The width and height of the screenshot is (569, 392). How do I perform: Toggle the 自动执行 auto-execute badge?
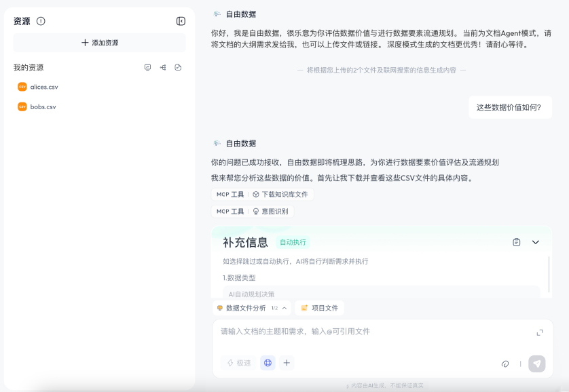(293, 242)
